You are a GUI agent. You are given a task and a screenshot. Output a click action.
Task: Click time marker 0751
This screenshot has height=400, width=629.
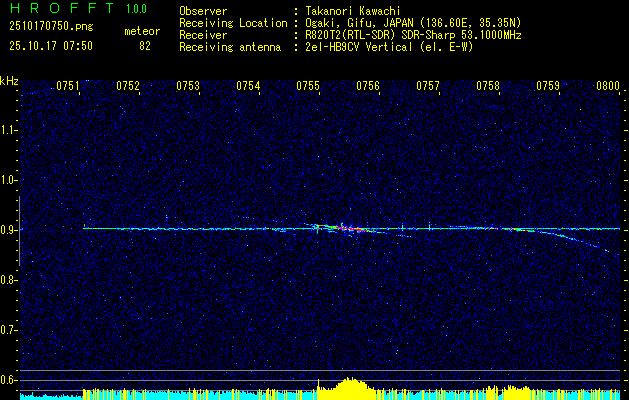point(67,85)
